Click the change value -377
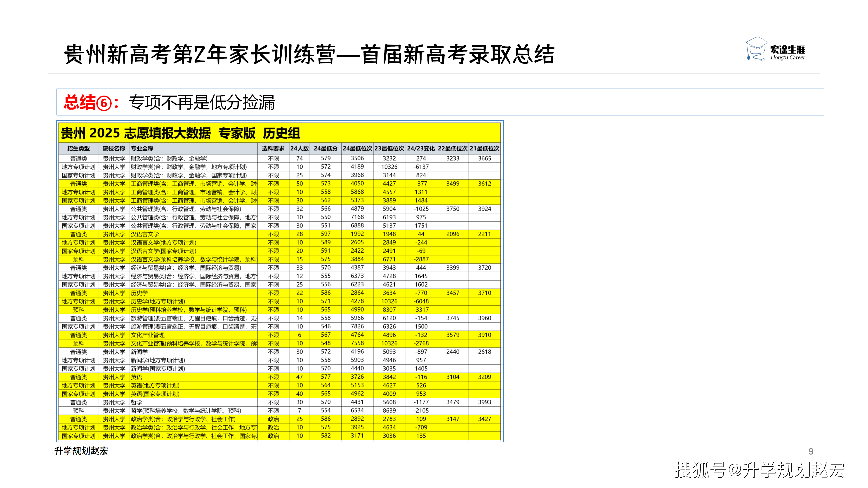The height and width of the screenshot is (488, 868). pyautogui.click(x=421, y=183)
